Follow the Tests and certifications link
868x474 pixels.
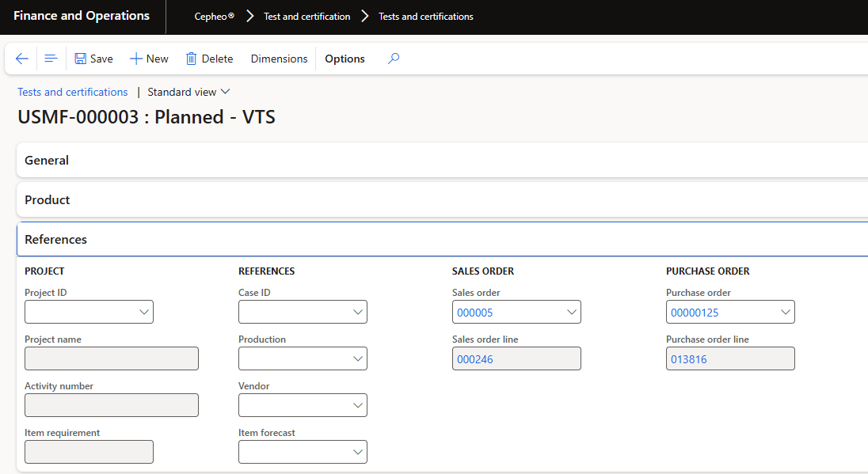click(73, 92)
